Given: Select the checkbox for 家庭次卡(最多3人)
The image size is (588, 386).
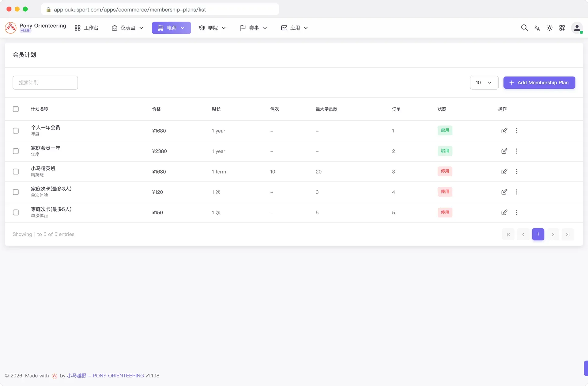Looking at the screenshot, I should point(16,192).
